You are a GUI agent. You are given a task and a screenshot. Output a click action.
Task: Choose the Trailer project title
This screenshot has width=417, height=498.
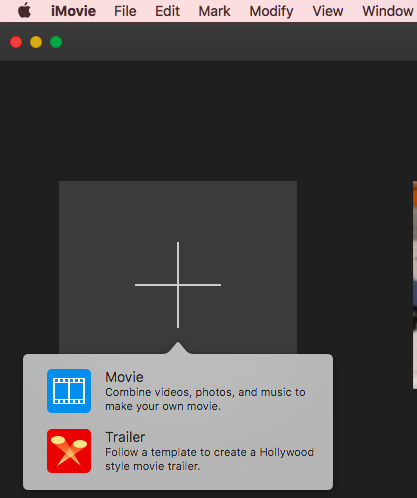click(125, 437)
